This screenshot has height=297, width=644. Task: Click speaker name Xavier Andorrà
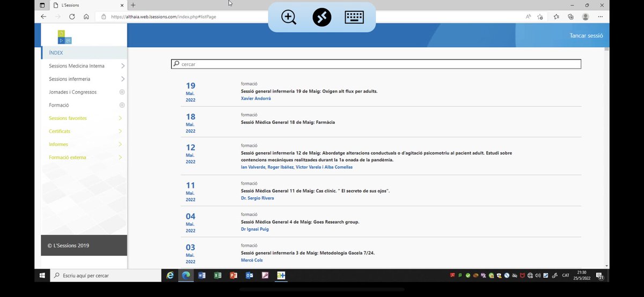[256, 99]
